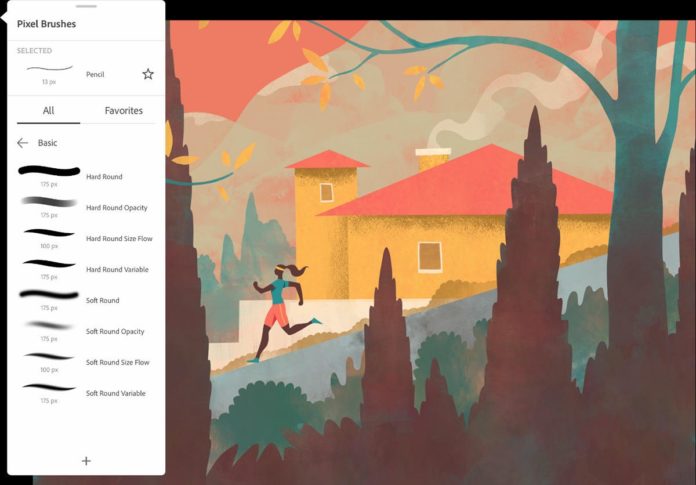
Task: Switch to the All tab
Action: click(48, 110)
